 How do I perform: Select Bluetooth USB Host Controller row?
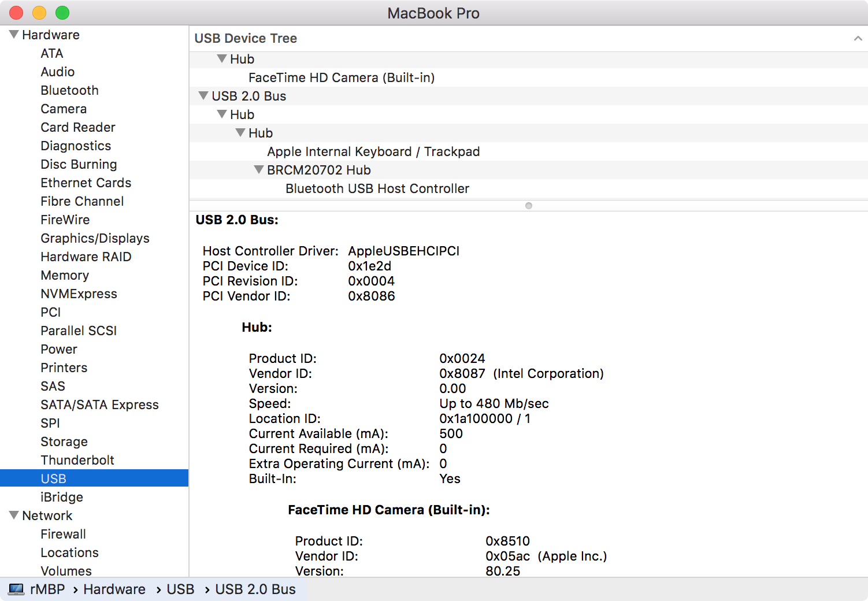point(377,188)
